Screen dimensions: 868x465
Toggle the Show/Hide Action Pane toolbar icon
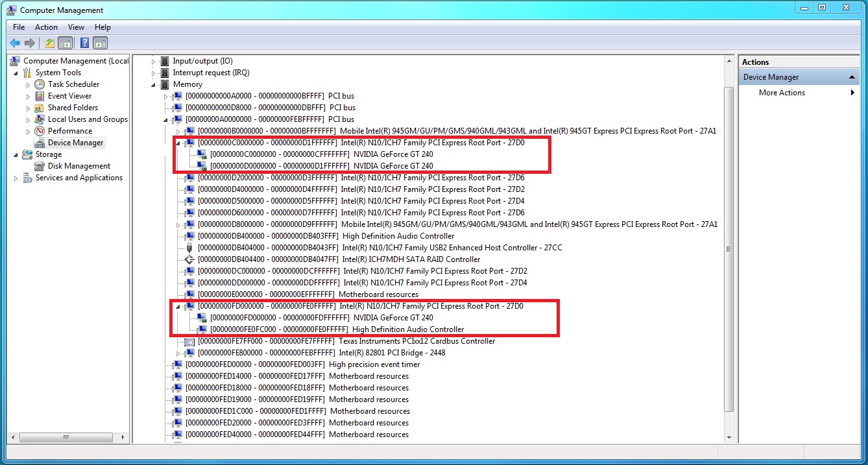[100, 43]
